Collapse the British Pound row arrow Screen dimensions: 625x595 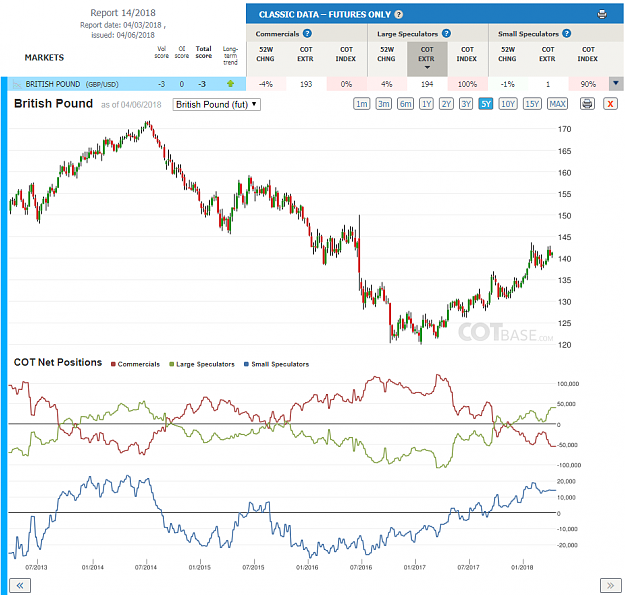(616, 84)
